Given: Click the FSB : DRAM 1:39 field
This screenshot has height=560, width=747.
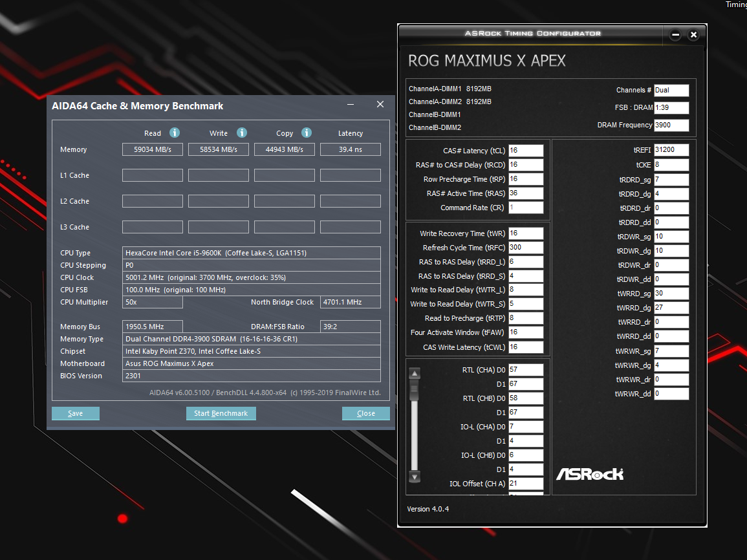Looking at the screenshot, I should (x=671, y=107).
